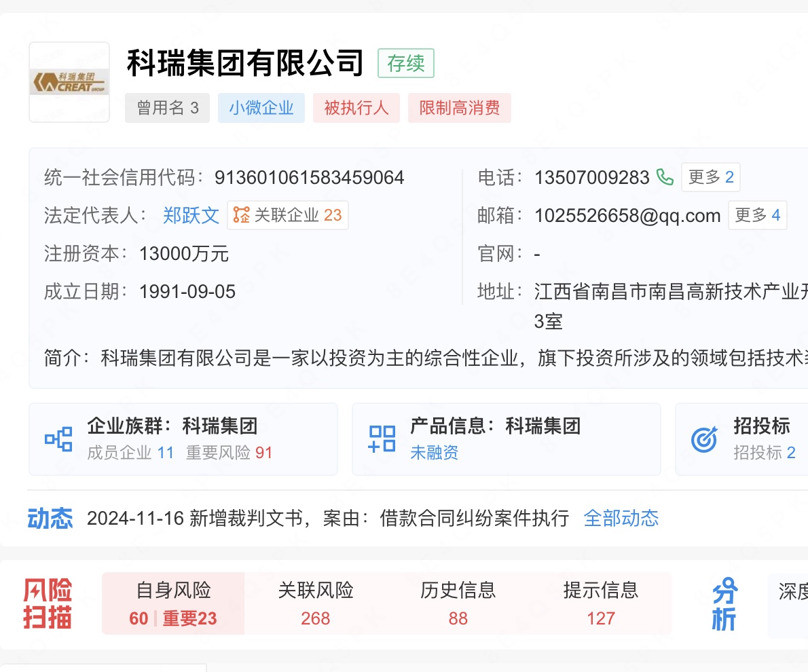Click the email 1025526658@qq.com
Image resolution: width=808 pixels, height=672 pixels.
tap(627, 215)
